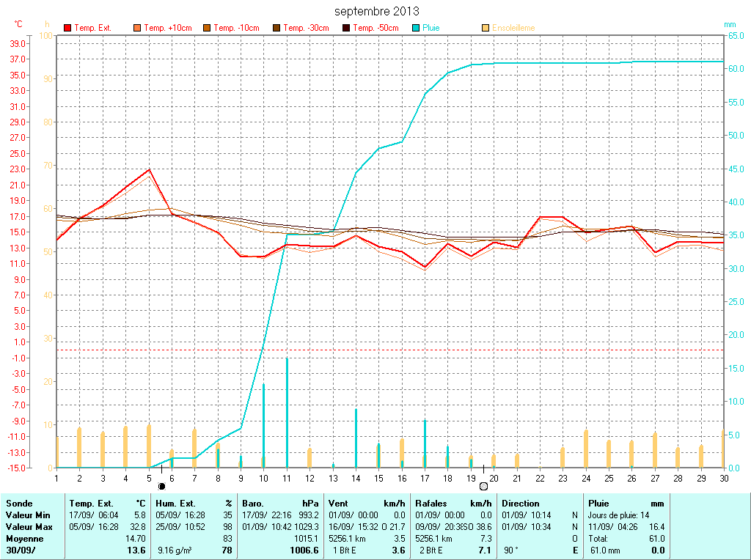Click the new moon icon below day 5
This screenshot has width=751, height=560.
tap(161, 486)
